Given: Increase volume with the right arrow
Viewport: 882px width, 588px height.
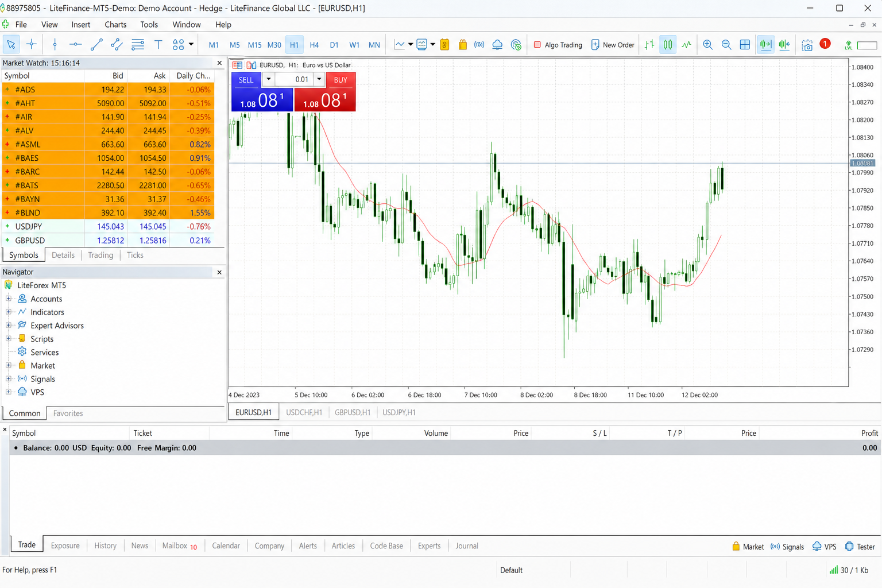Looking at the screenshot, I should click(x=319, y=80).
